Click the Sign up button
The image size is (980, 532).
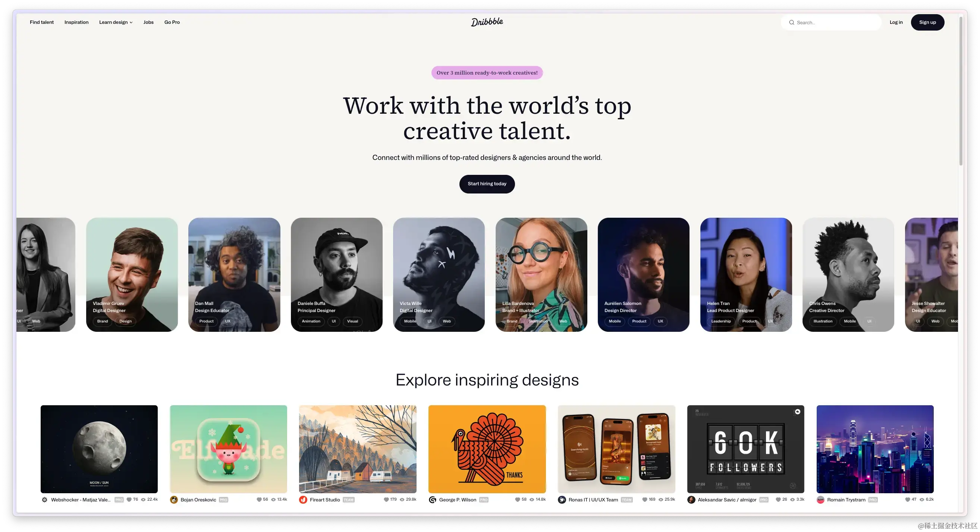point(927,22)
